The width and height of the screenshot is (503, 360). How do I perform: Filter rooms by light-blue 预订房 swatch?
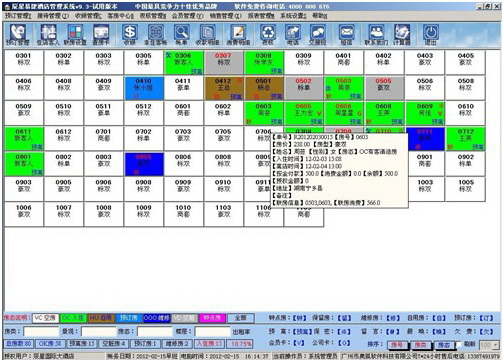(x=129, y=318)
